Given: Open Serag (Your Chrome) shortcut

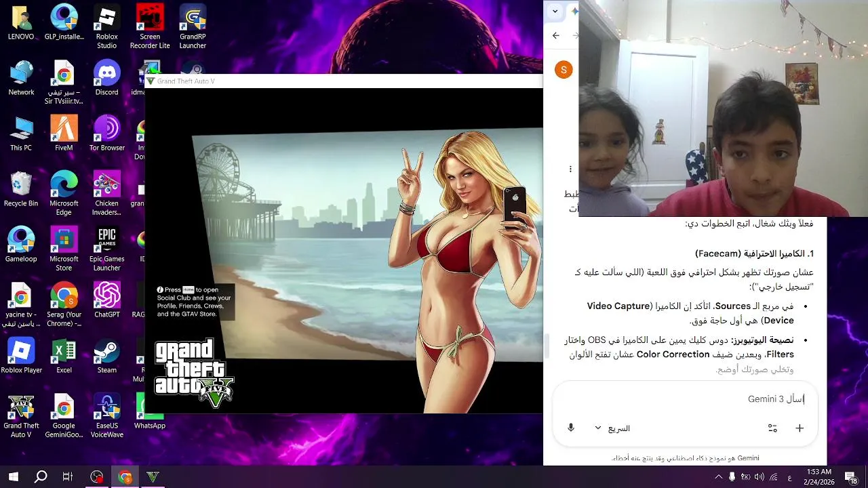Looking at the screenshot, I should coord(64,305).
